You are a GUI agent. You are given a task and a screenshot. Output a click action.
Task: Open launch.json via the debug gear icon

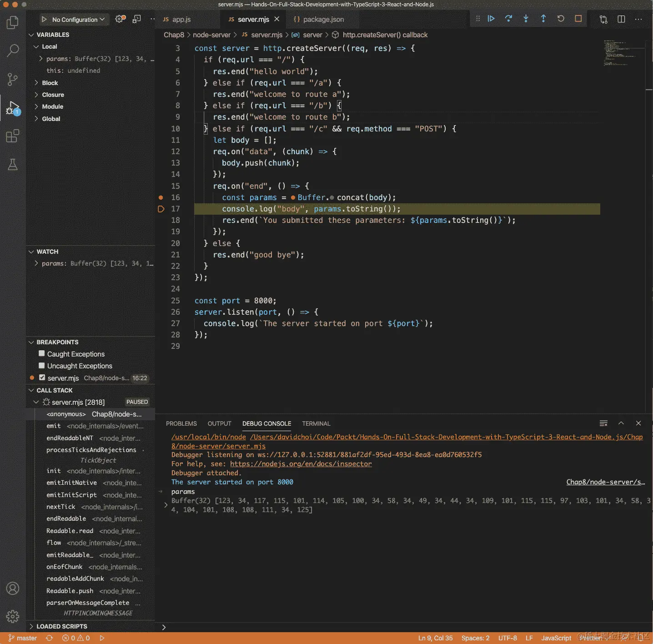point(120,19)
